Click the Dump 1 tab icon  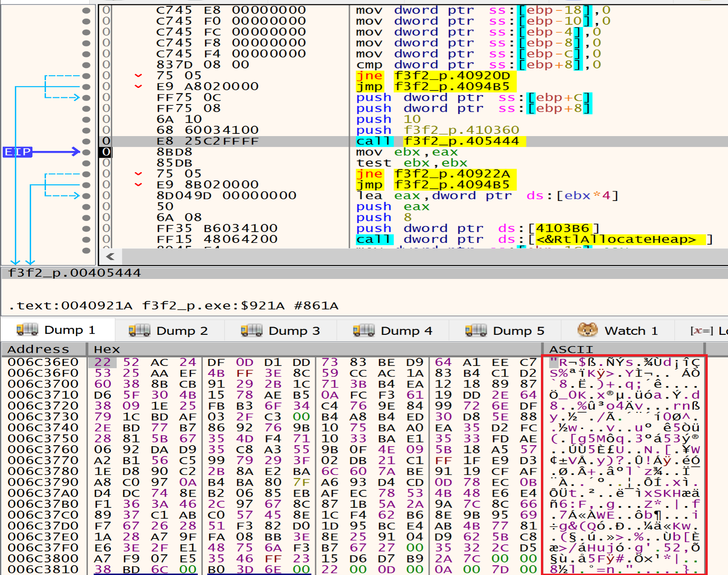[x=27, y=330]
